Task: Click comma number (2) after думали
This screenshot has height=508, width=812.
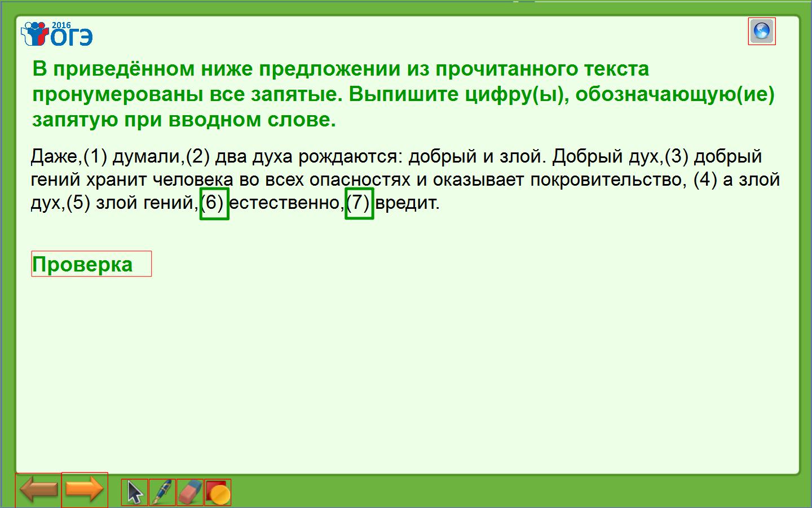Action: [198, 156]
